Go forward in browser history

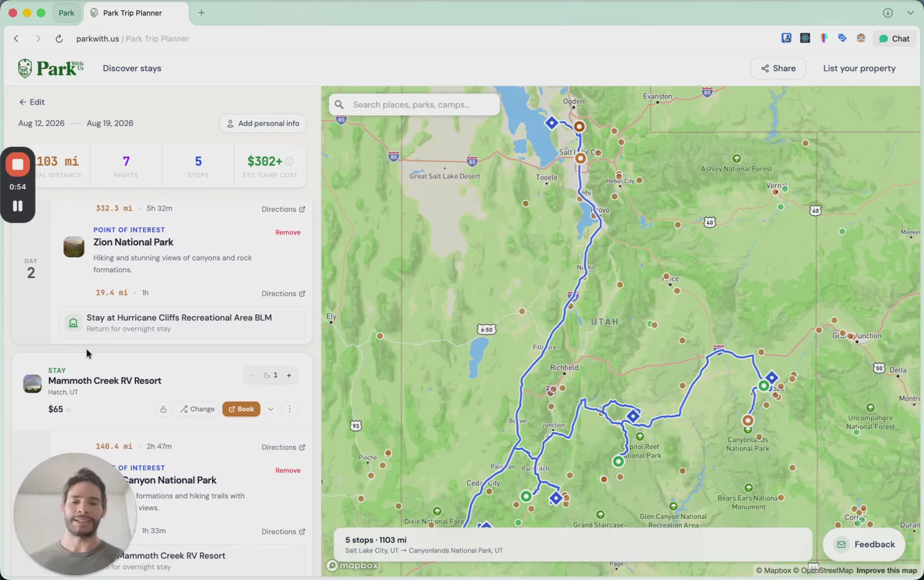pyautogui.click(x=38, y=39)
